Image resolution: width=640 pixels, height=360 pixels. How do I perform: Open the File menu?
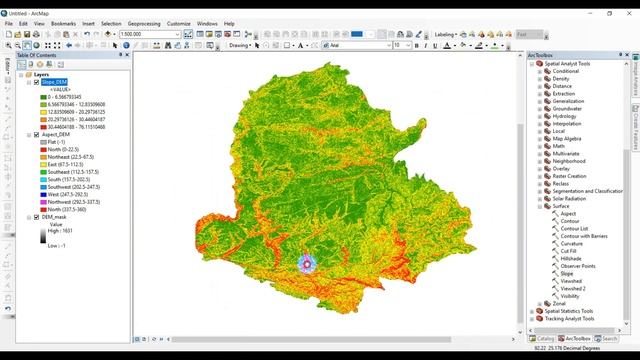pyautogui.click(x=9, y=24)
